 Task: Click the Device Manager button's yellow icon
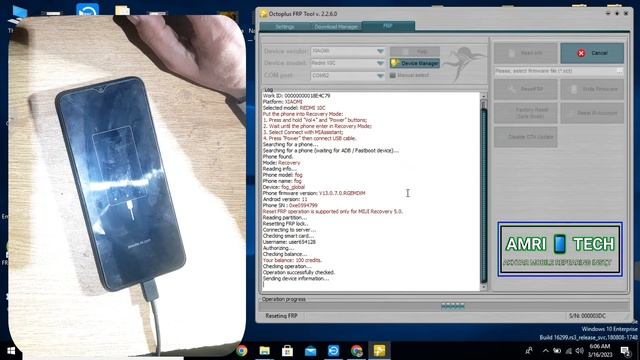point(395,63)
